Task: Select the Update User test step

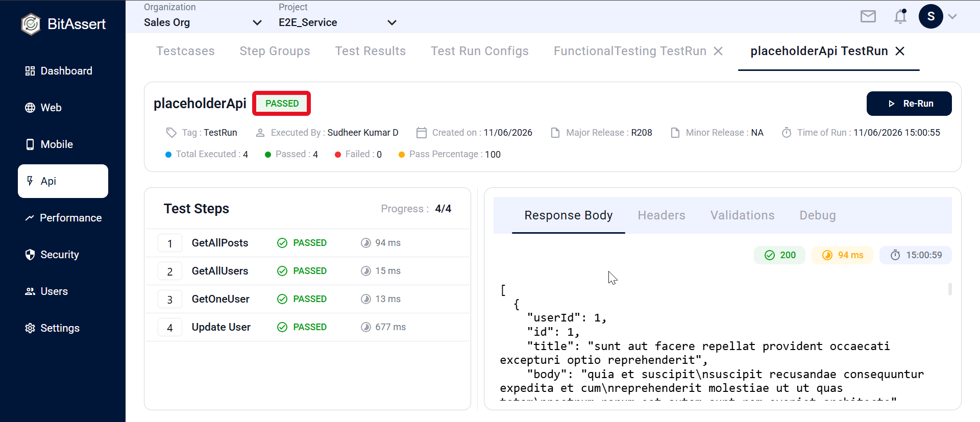Action: pos(307,327)
